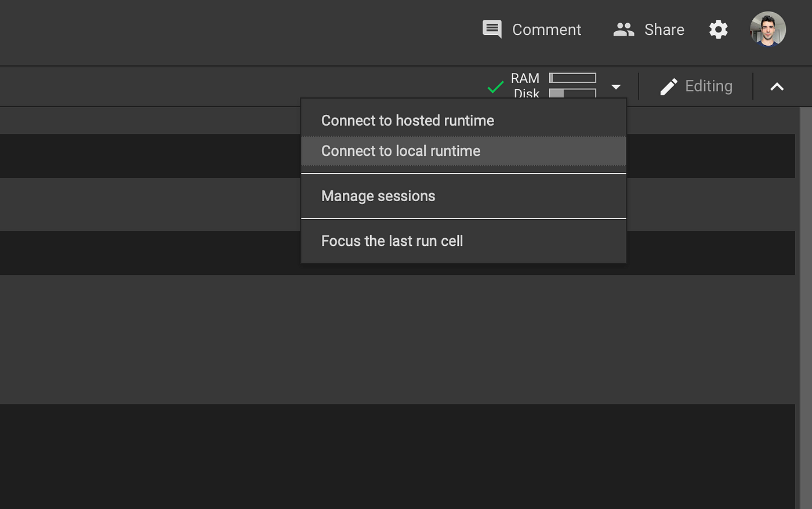The width and height of the screenshot is (812, 509).
Task: Expand the resource monitor dropdown next to Disk
Action: tap(616, 86)
